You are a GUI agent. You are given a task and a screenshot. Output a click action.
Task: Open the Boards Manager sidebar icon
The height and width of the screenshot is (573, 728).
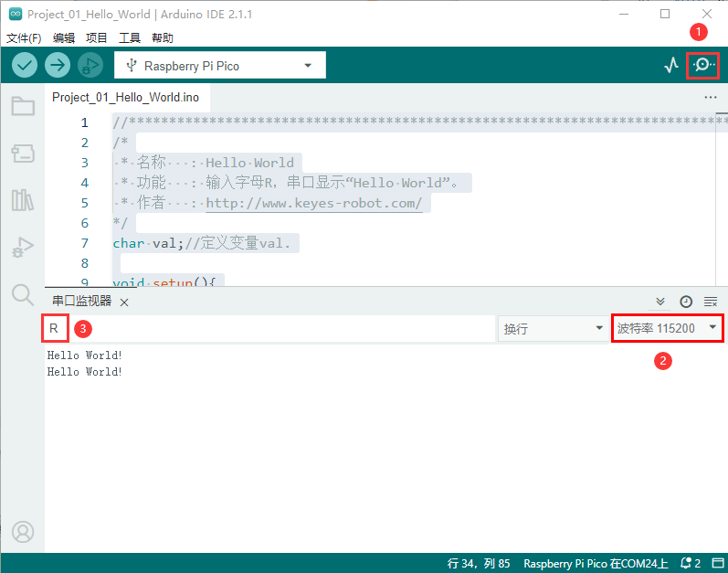point(23,154)
